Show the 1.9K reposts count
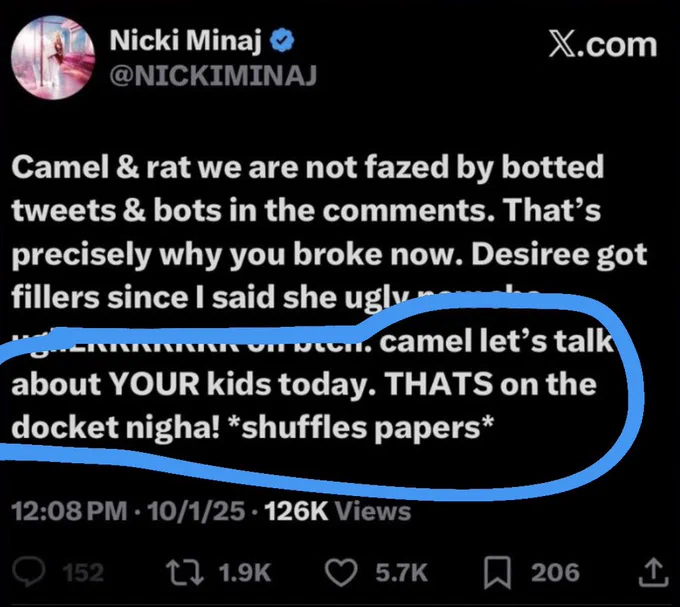Screen dimensions: 680x607 [x=245, y=573]
